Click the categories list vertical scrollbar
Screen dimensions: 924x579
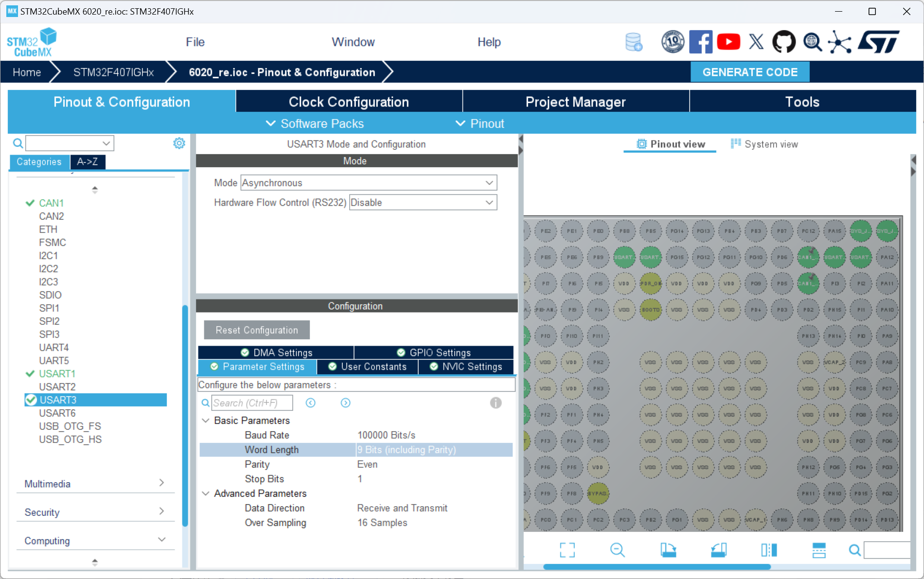(x=185, y=416)
